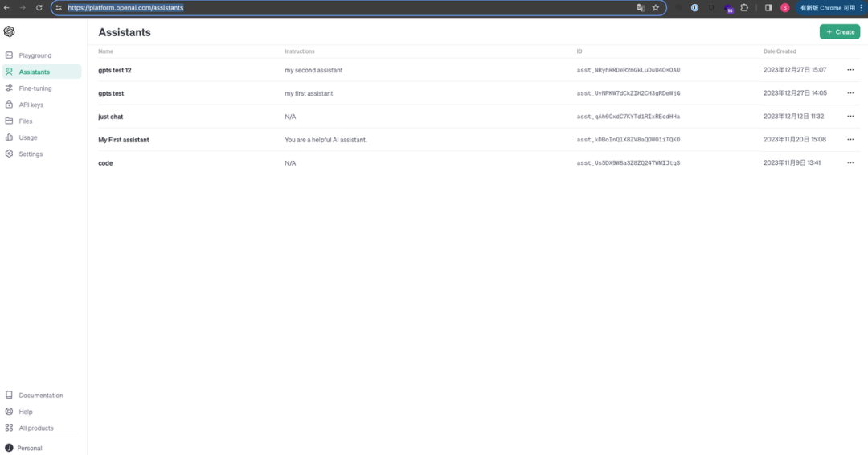Open the 1Password extension icon
Viewport: 868px width, 455px height.
694,8
